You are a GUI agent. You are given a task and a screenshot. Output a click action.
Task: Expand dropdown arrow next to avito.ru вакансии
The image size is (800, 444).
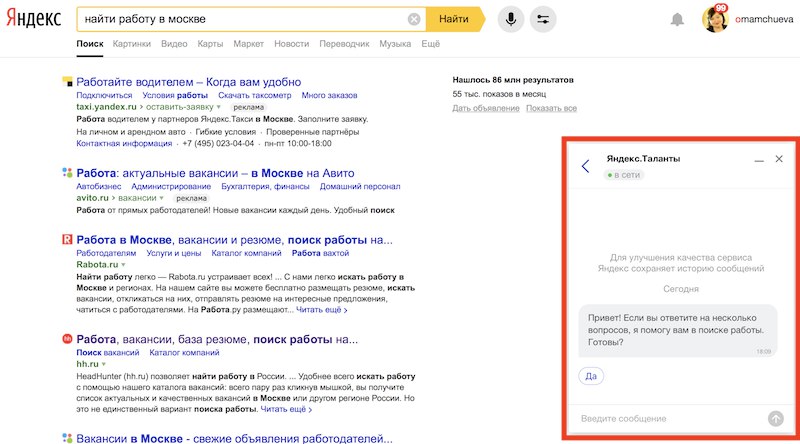click(x=162, y=198)
